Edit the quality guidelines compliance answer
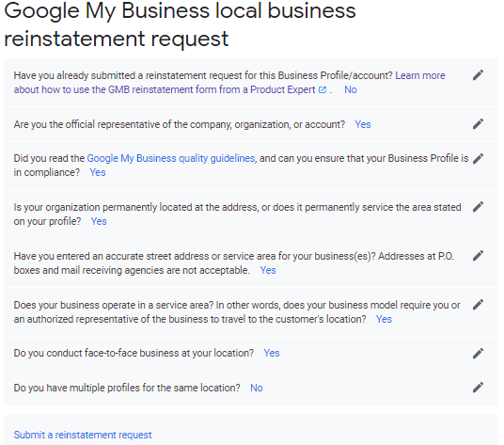Image resolution: width=504 pixels, height=445 pixels. tap(478, 158)
